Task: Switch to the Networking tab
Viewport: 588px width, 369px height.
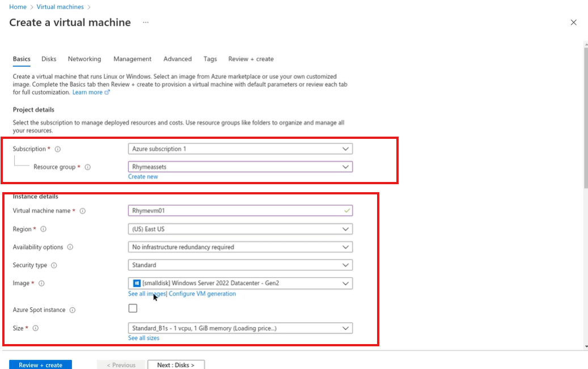Action: tap(84, 60)
